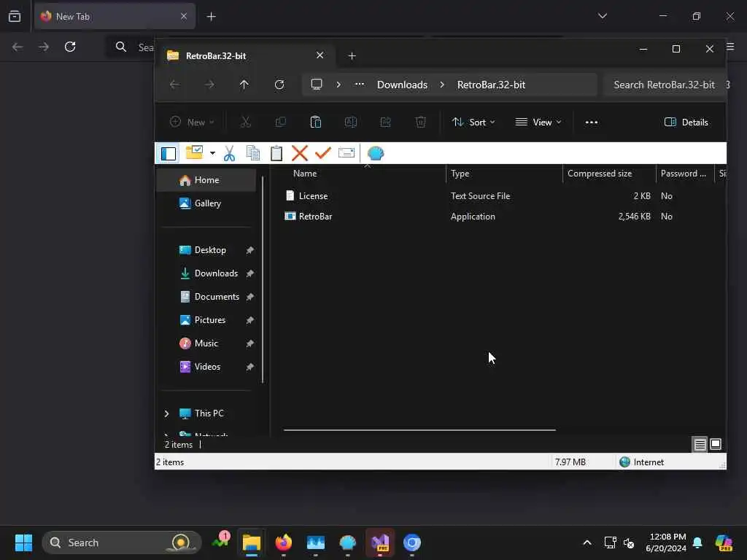747x560 pixels.
Task: Click the red X Delete icon
Action: point(300,153)
